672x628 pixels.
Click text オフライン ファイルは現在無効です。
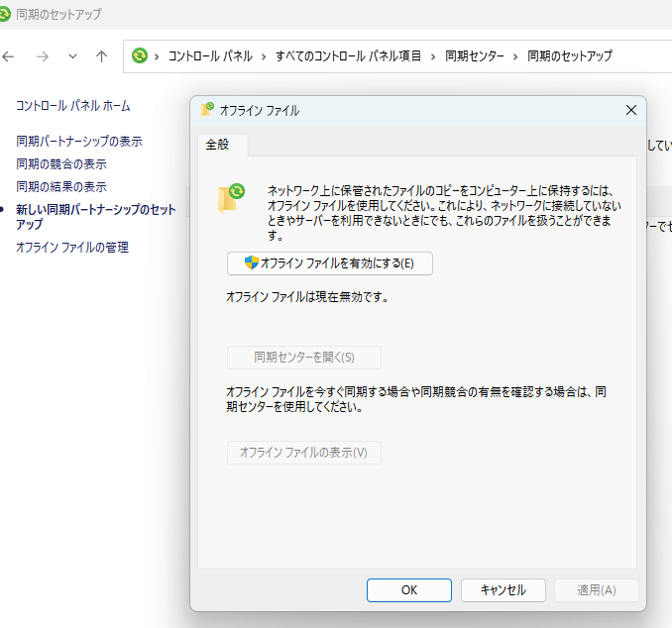(307, 297)
